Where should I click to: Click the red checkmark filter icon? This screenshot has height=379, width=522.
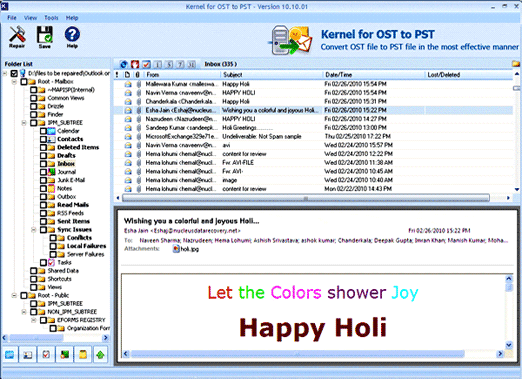pos(146,64)
